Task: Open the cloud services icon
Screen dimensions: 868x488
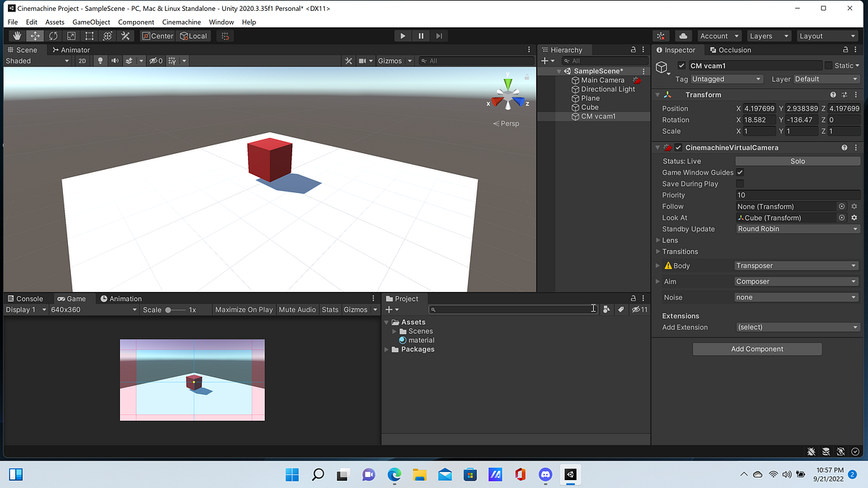Action: [x=683, y=35]
